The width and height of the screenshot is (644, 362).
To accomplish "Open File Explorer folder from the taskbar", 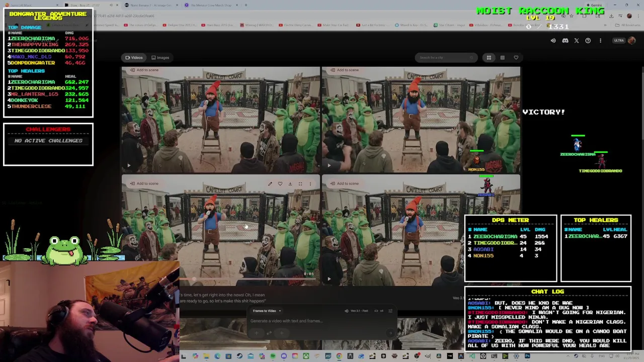I will pyautogui.click(x=206, y=356).
